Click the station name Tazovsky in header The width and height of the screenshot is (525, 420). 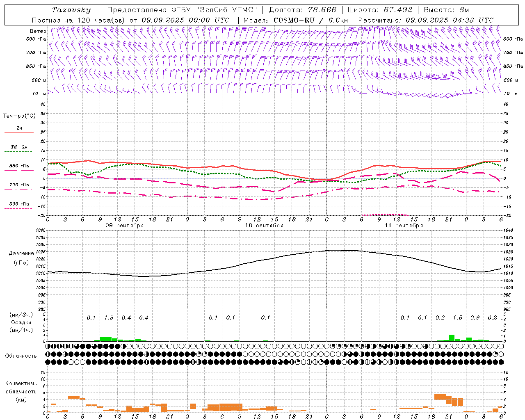pyautogui.click(x=71, y=10)
